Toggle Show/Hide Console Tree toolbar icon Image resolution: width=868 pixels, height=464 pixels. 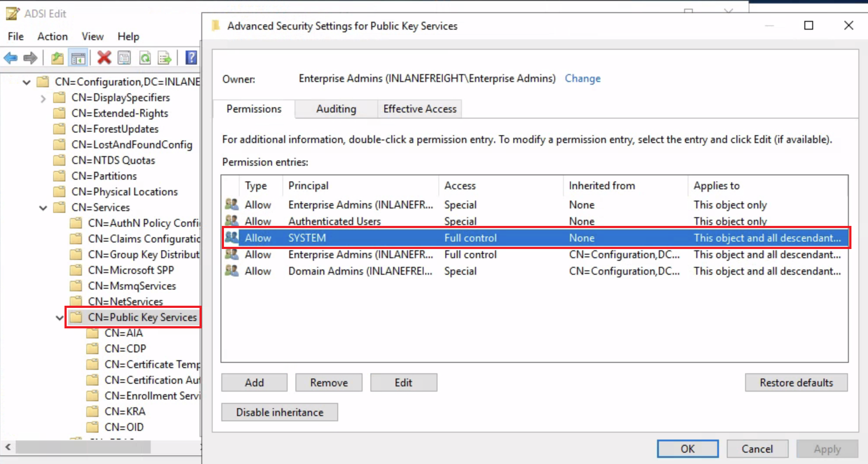pyautogui.click(x=78, y=58)
